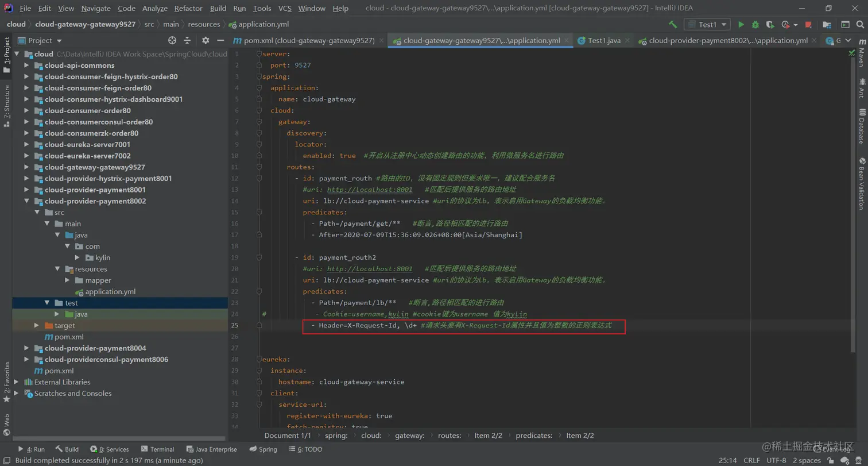
Task: Open the Bean Validation tool window
Action: click(x=862, y=183)
